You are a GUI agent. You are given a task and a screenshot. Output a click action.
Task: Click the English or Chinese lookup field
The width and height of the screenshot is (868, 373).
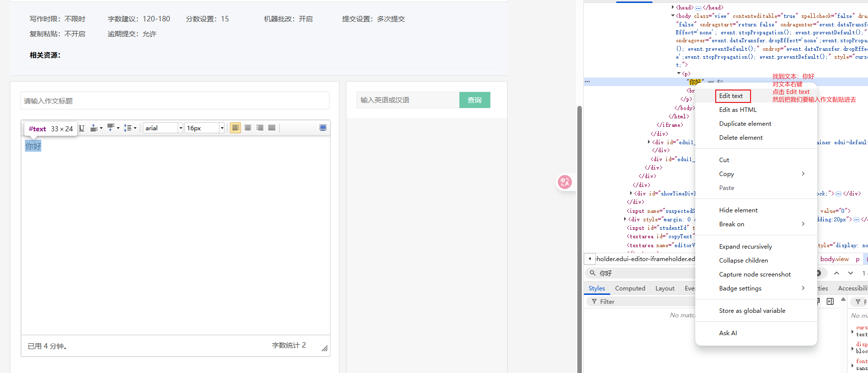[408, 100]
